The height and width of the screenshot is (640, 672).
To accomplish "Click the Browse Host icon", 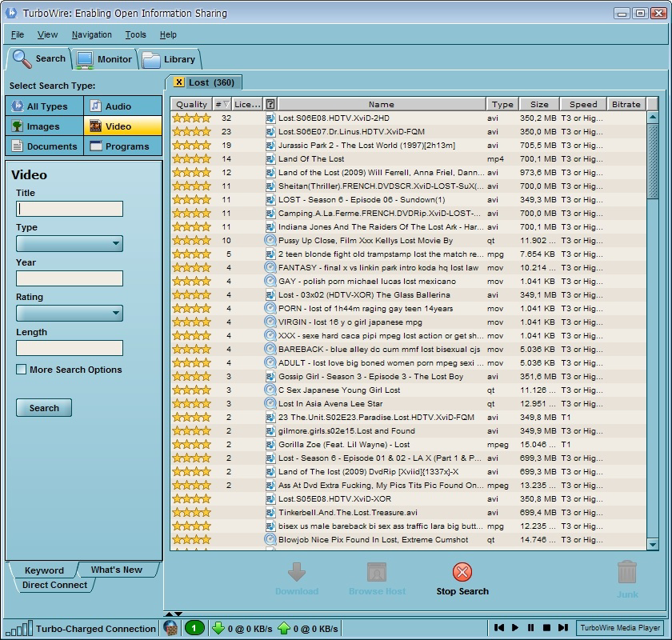I will point(377,572).
